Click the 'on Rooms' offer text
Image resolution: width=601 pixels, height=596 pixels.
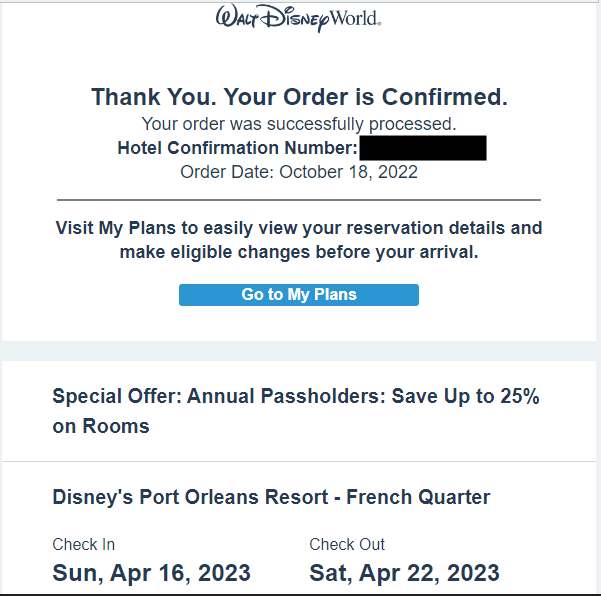pyautogui.click(x=101, y=426)
